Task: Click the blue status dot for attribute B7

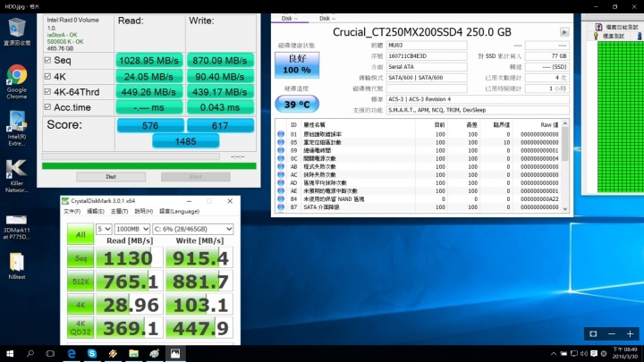Action: 281,206
